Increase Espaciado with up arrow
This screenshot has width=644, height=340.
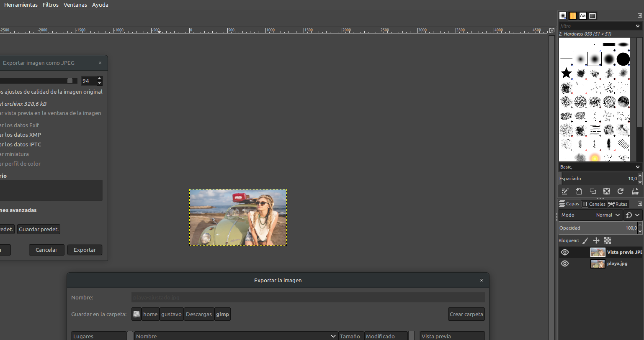pos(640,176)
